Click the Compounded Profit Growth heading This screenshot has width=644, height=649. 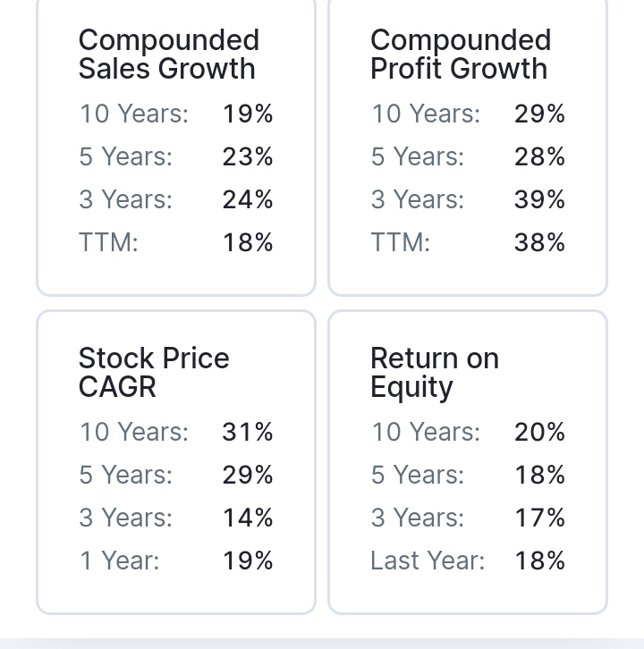[x=460, y=55]
